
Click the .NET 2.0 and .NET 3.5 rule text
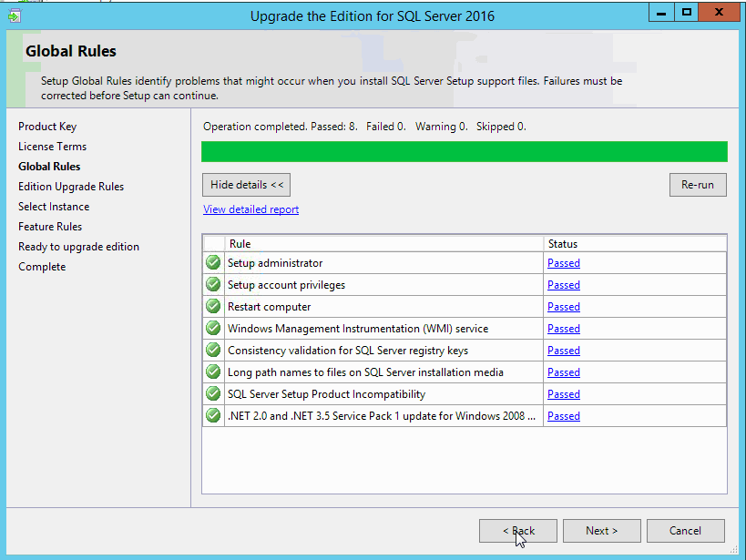click(x=382, y=416)
